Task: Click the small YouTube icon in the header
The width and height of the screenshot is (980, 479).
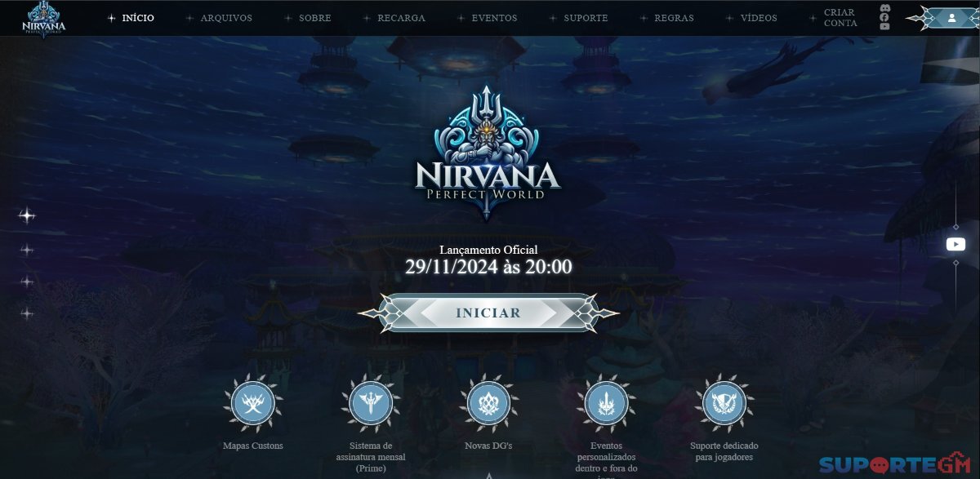Action: tap(884, 27)
